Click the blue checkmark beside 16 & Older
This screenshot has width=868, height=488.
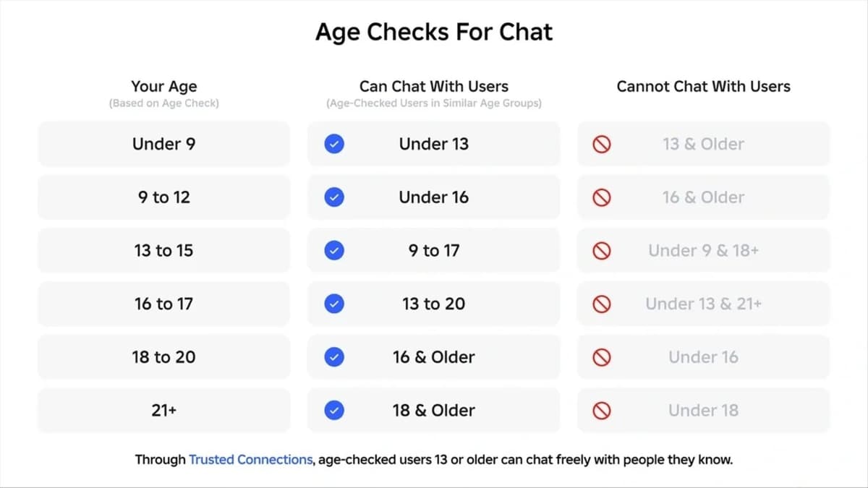(x=334, y=357)
